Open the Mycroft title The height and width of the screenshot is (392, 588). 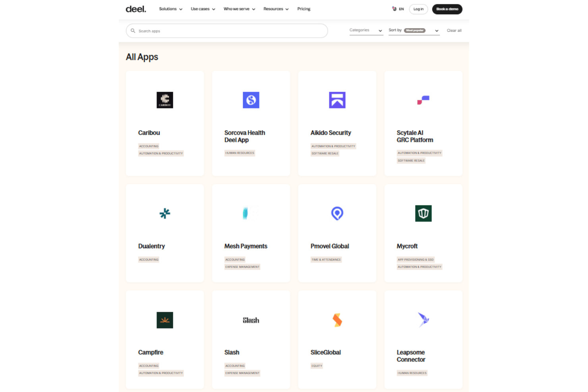point(407,246)
